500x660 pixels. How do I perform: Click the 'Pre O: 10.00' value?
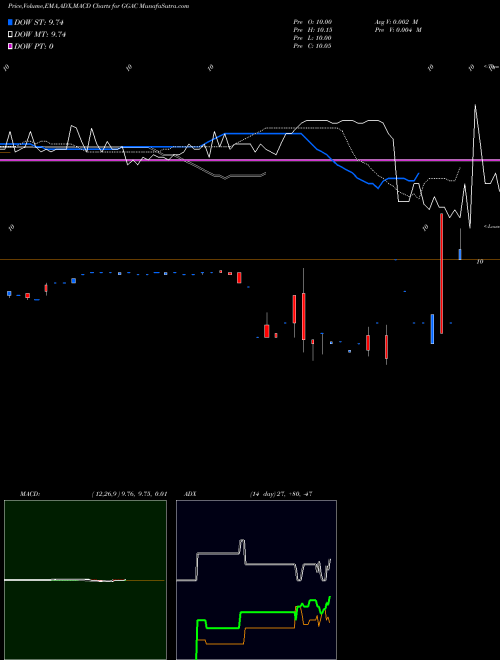pos(312,22)
